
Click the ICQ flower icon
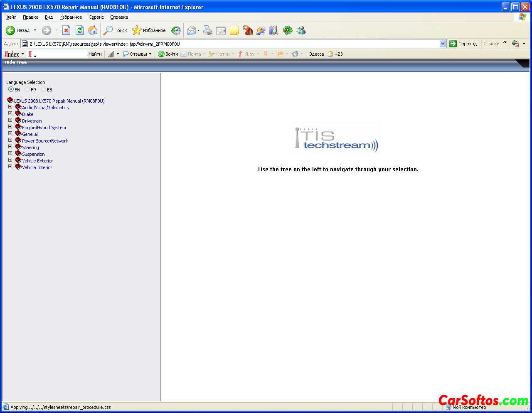click(288, 30)
